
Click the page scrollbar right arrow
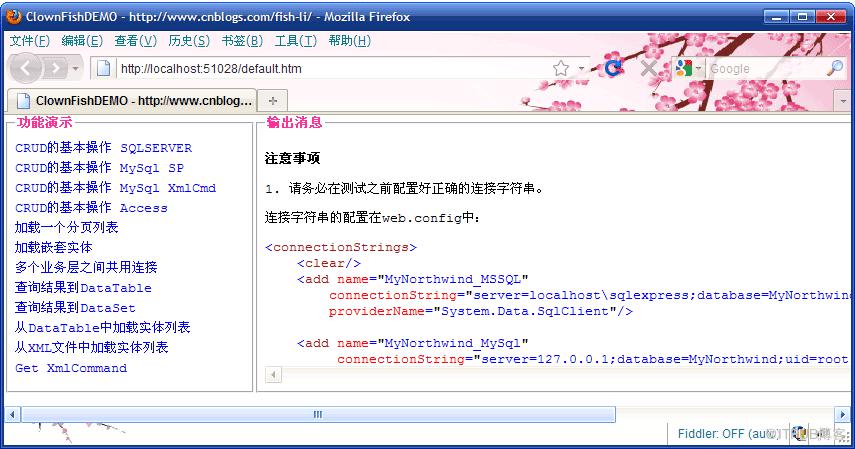[x=842, y=415]
